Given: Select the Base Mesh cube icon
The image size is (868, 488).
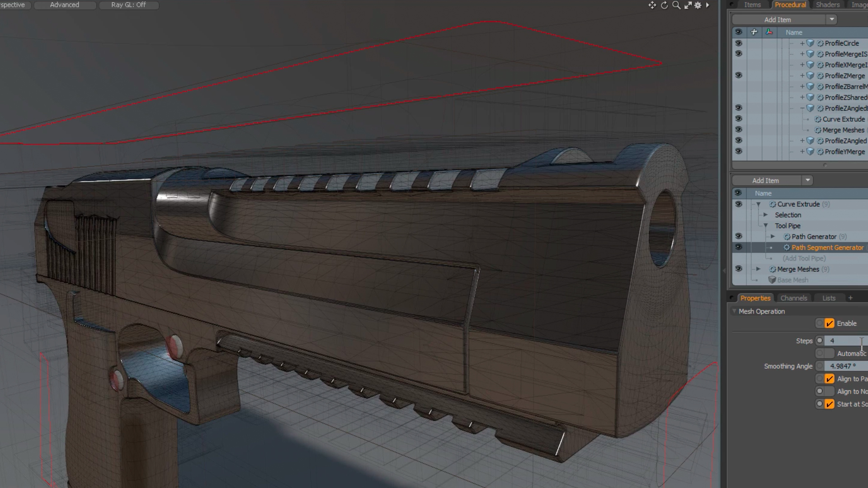Looking at the screenshot, I should (772, 280).
